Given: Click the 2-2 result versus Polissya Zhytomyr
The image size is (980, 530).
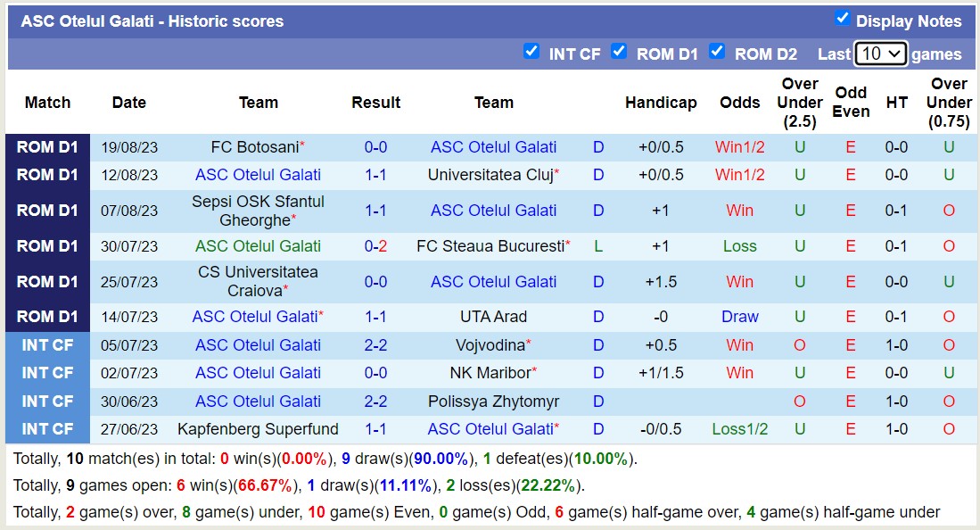Looking at the screenshot, I should (375, 402).
